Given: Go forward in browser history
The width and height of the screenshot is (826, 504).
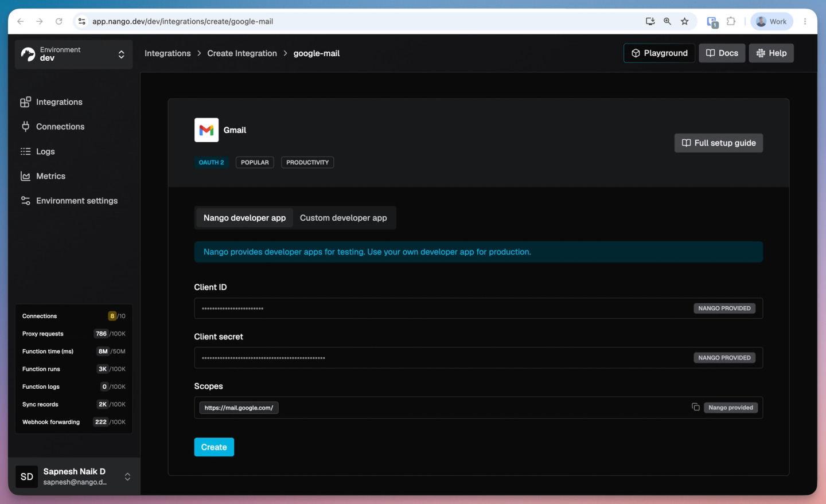Looking at the screenshot, I should point(40,21).
